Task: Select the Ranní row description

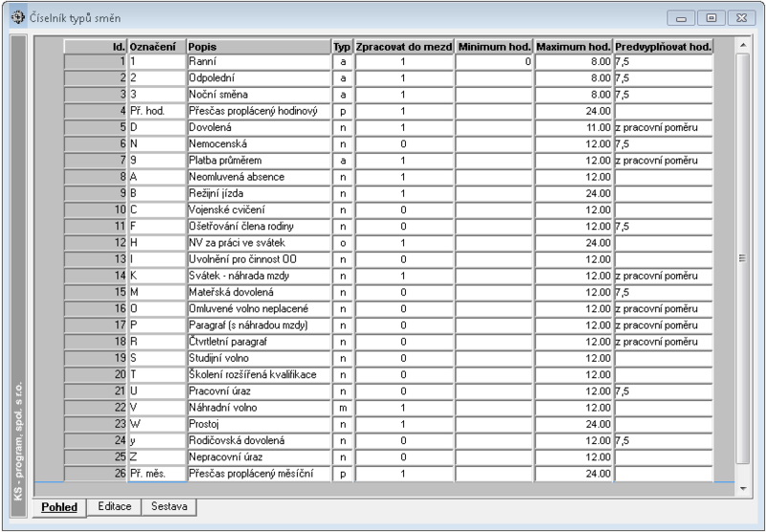Action: pyautogui.click(x=259, y=62)
